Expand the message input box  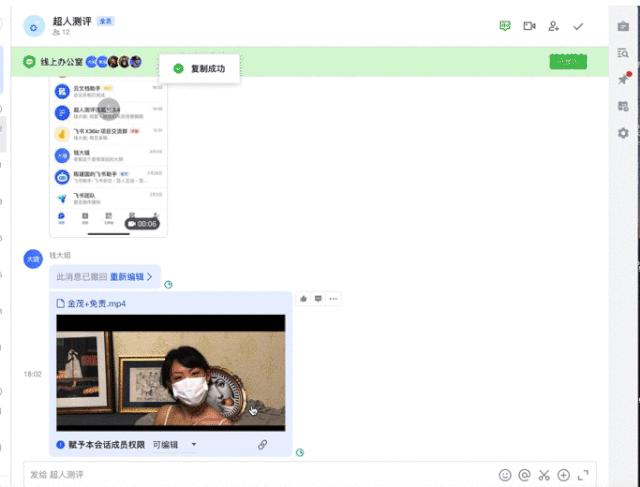click(x=583, y=475)
